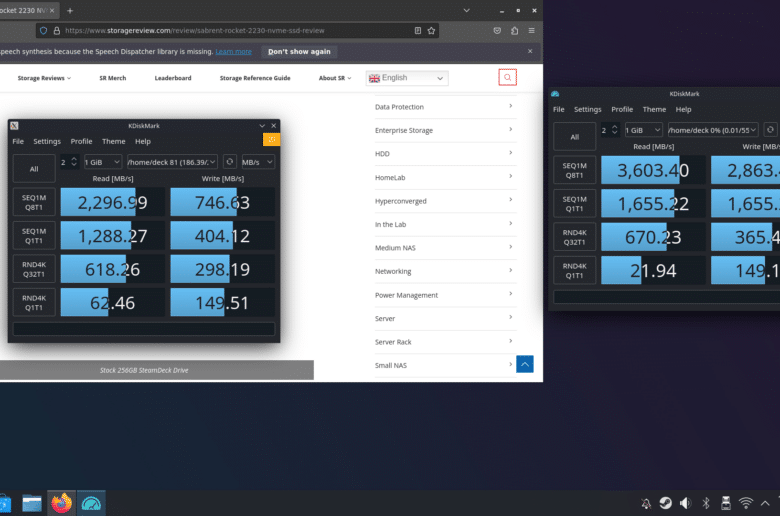Expand HomeLab category

click(x=444, y=177)
